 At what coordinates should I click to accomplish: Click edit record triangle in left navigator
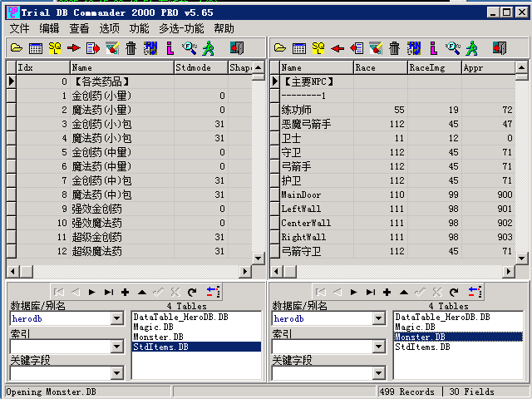(x=142, y=292)
